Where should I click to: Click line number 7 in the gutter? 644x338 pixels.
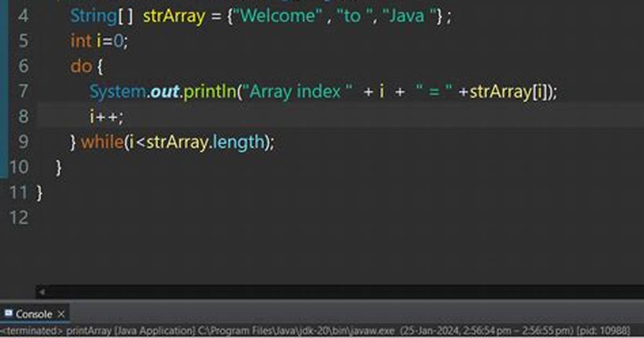(23, 91)
